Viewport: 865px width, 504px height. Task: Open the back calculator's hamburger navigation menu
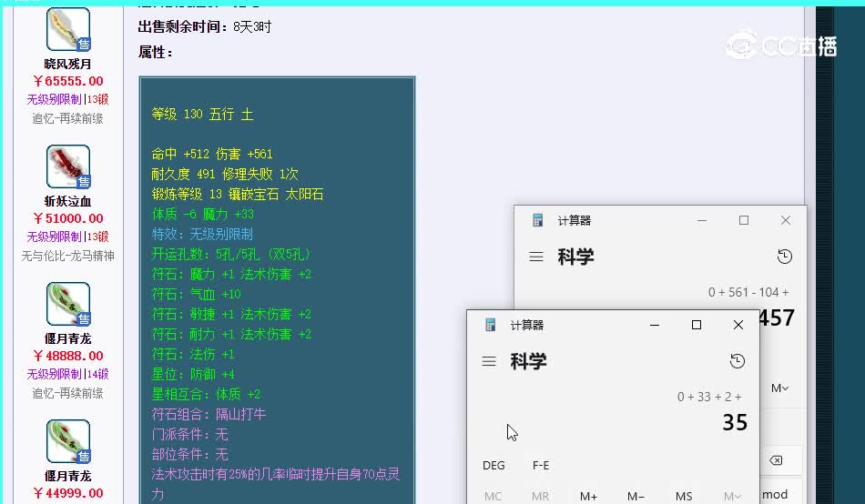coord(536,257)
